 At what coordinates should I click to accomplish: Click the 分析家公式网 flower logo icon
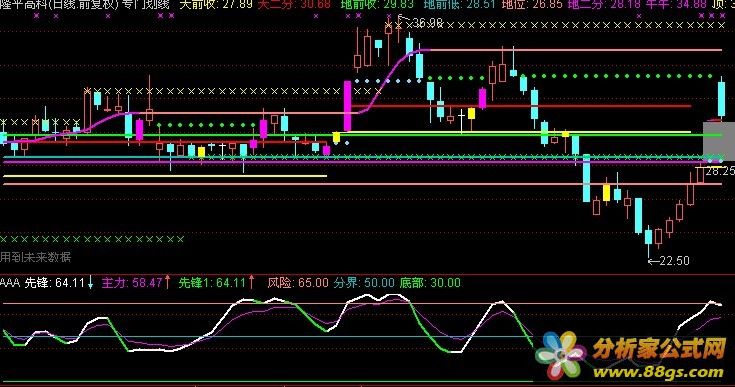[x=561, y=356]
